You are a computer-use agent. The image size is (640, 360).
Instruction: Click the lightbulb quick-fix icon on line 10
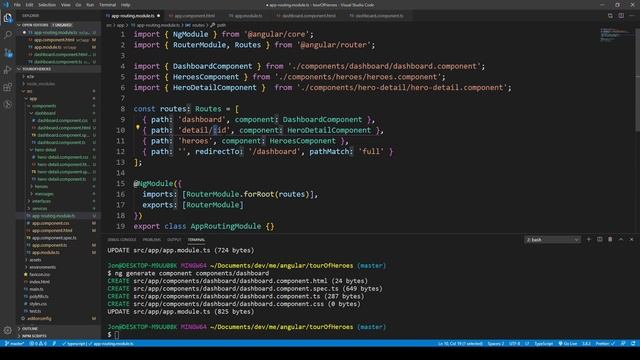coord(138,128)
